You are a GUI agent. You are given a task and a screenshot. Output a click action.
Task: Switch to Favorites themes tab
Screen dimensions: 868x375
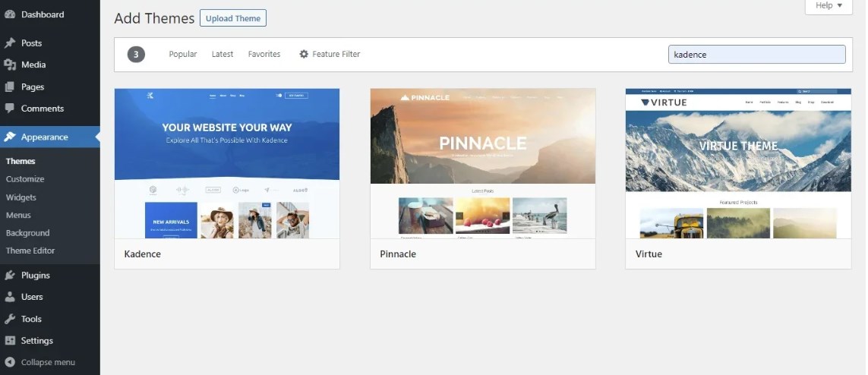(264, 54)
